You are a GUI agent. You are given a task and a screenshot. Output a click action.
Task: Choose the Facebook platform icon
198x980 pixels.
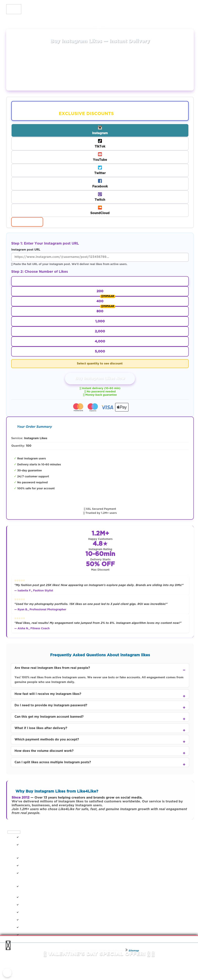[x=100, y=181]
